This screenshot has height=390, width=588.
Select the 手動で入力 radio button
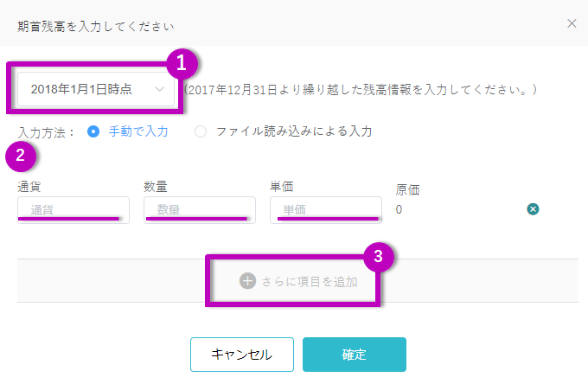(x=93, y=131)
